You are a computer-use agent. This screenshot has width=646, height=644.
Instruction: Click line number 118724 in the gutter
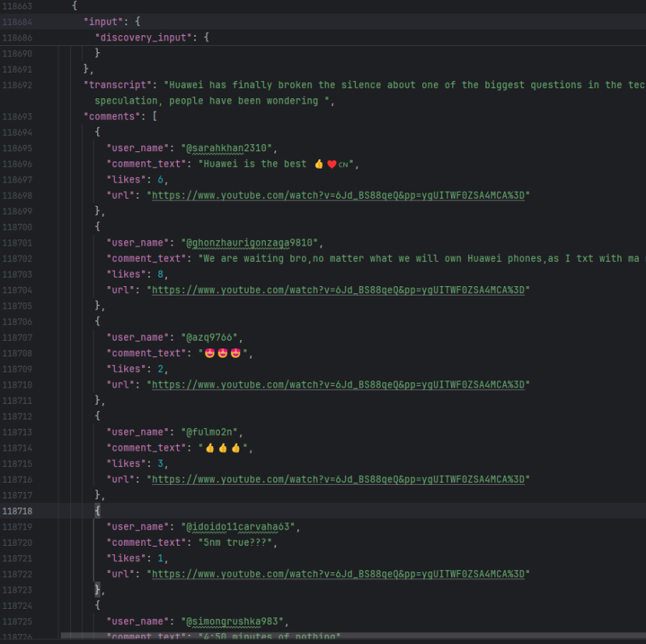point(17,606)
